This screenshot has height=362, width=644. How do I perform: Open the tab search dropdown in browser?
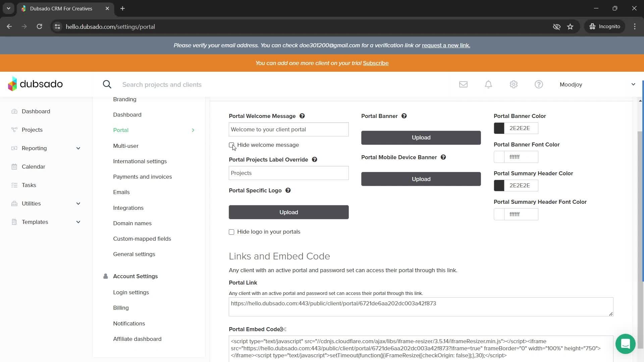(8, 8)
